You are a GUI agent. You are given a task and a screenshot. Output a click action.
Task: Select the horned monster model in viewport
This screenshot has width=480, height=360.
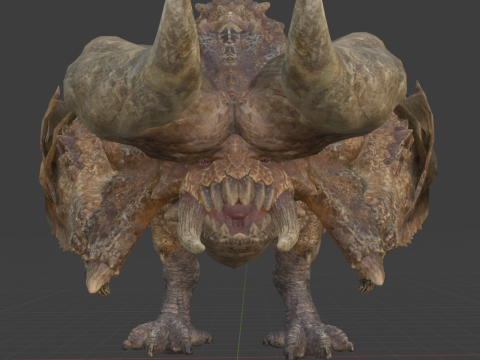click(x=239, y=180)
